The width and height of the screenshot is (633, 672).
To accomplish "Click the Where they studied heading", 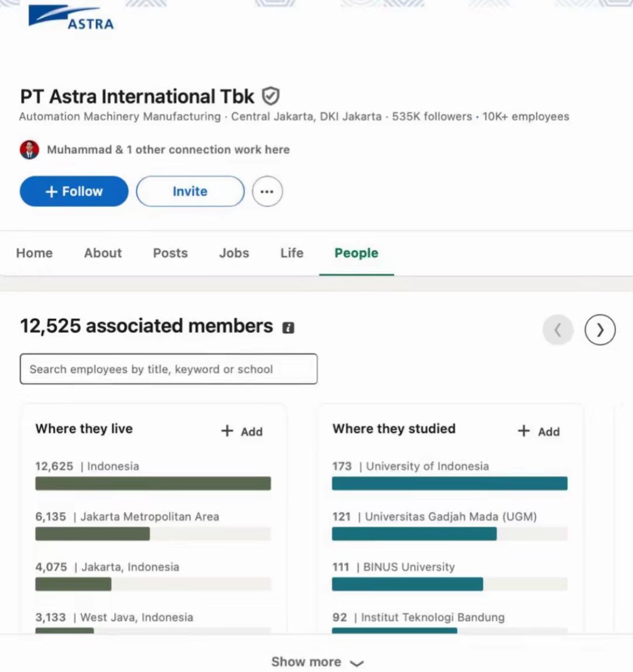I will (x=394, y=429).
